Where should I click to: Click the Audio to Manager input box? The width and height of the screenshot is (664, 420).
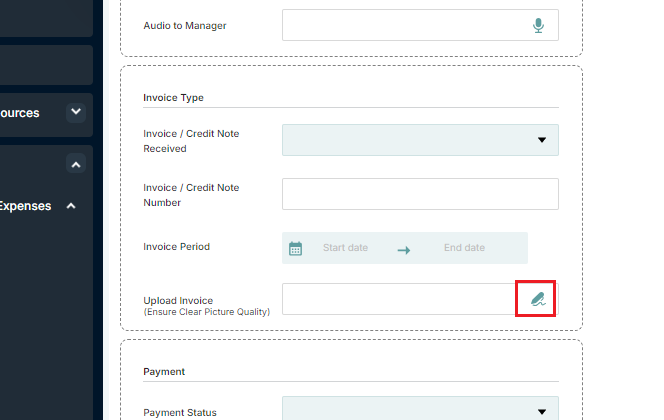[420, 25]
